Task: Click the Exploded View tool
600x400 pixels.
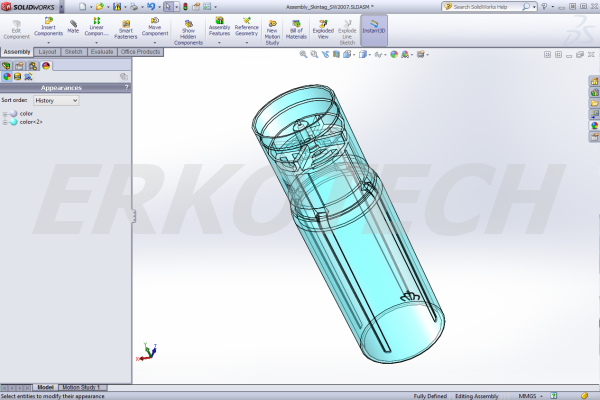Action: [x=323, y=28]
